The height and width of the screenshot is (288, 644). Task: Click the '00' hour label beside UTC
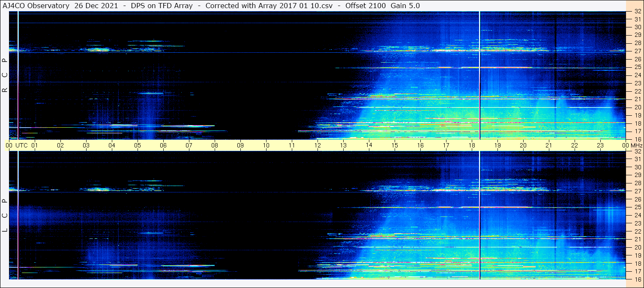pyautogui.click(x=9, y=145)
